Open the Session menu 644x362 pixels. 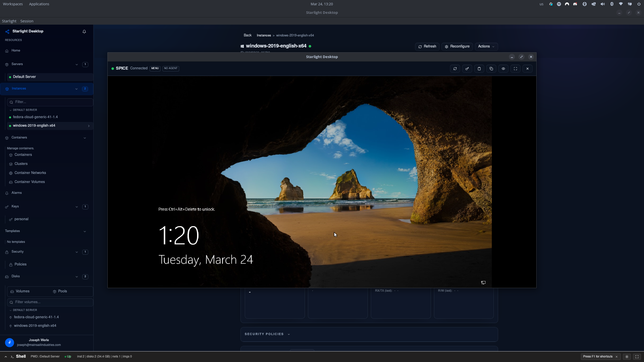27,21
